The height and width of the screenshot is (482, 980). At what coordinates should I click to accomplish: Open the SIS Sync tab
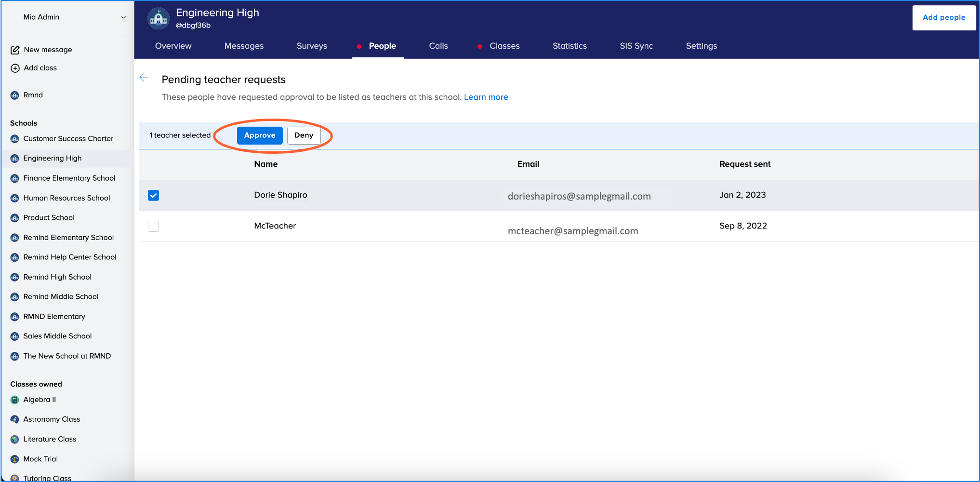tap(636, 46)
